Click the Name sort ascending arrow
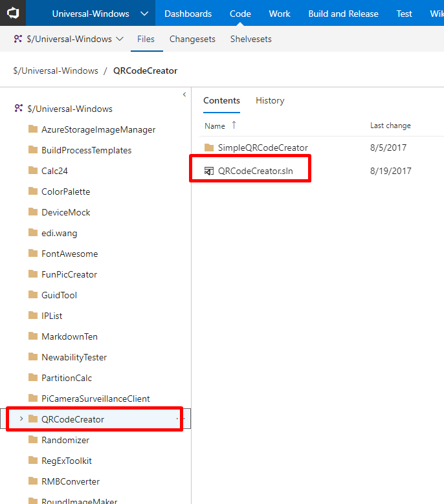This screenshot has width=444, height=504. (x=234, y=125)
